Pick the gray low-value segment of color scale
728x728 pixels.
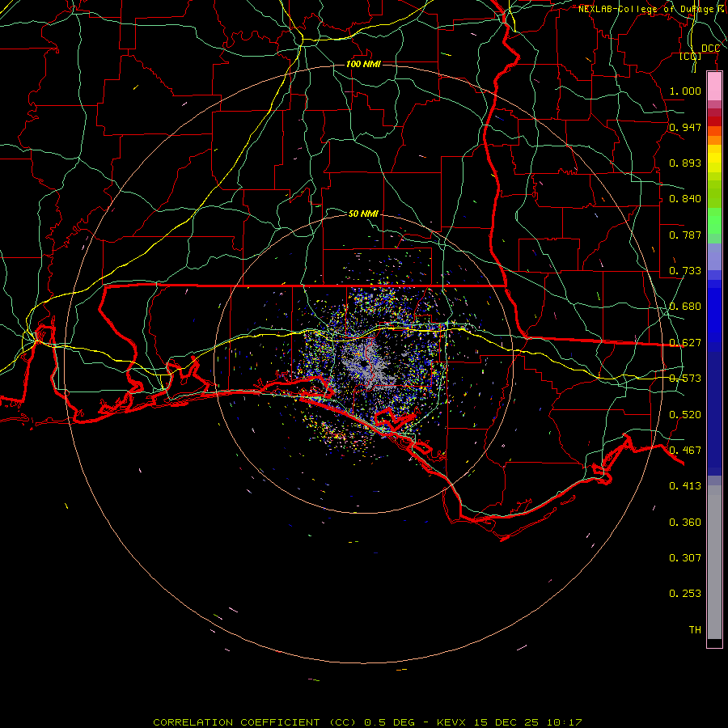point(714,562)
